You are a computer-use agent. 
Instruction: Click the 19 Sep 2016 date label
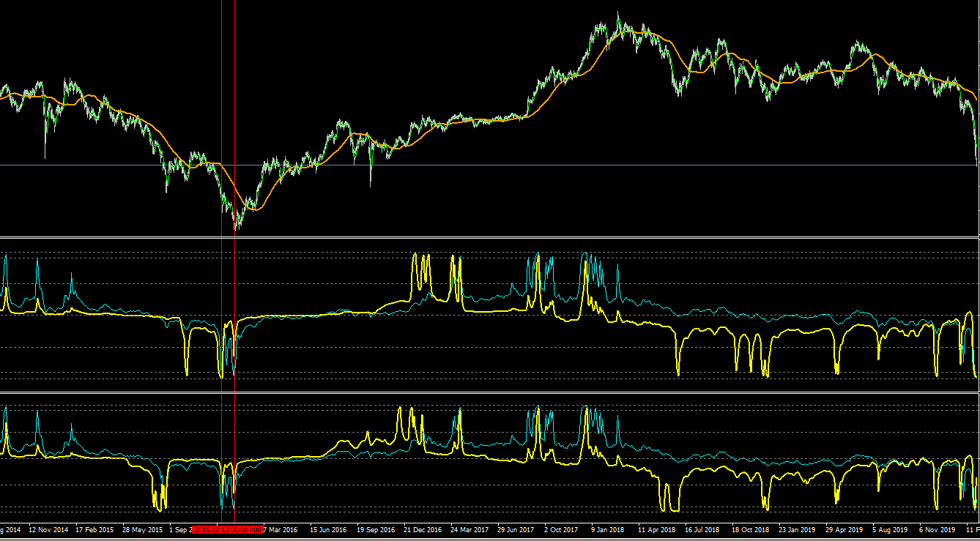click(375, 529)
